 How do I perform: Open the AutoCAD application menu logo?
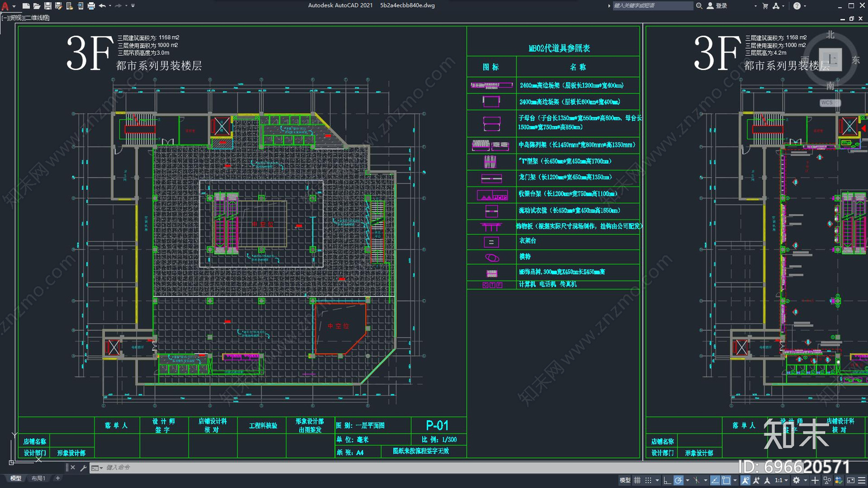(x=5, y=5)
